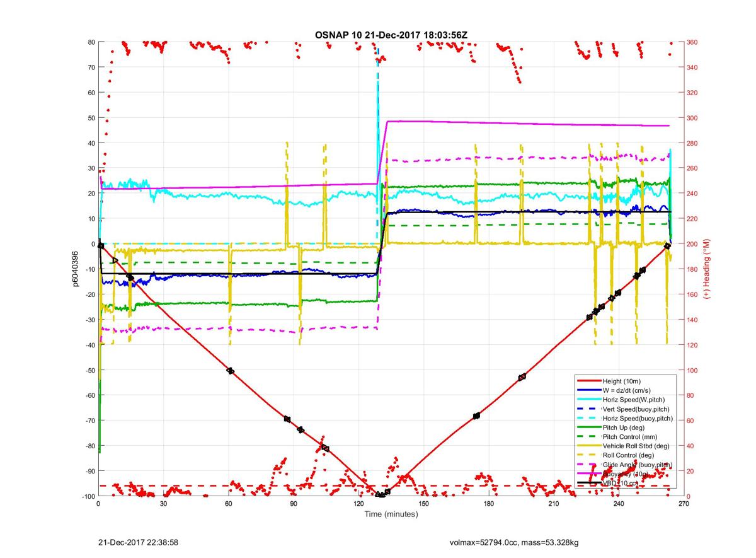Click the plot title "OSNAP 10 21-Dec-2017 18:03:56Z"
This screenshot has height=558, width=756.
pos(391,34)
